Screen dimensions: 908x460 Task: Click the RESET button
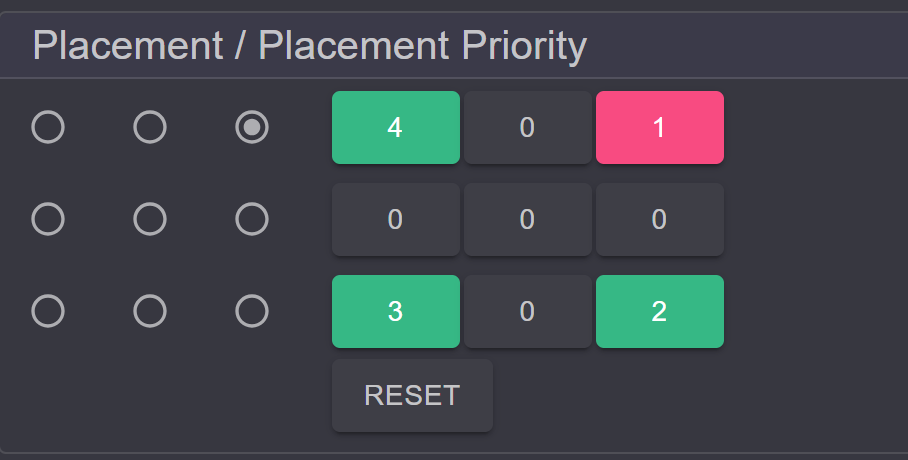(412, 396)
